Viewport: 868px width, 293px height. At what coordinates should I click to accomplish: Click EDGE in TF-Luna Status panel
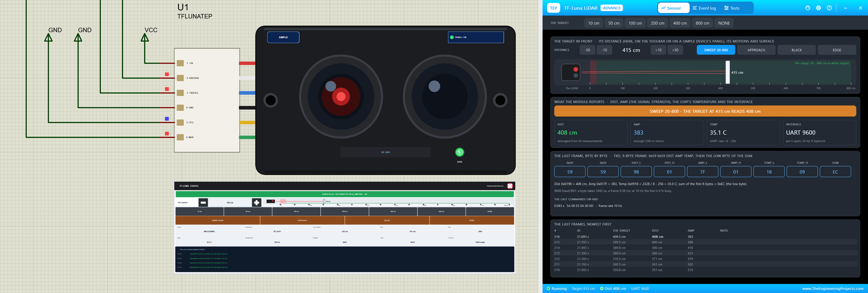472,220
